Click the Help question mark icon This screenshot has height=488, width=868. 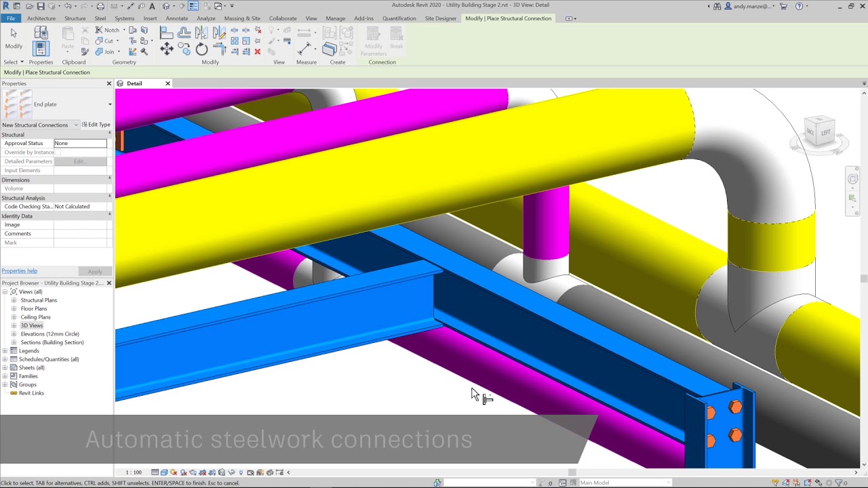click(799, 6)
